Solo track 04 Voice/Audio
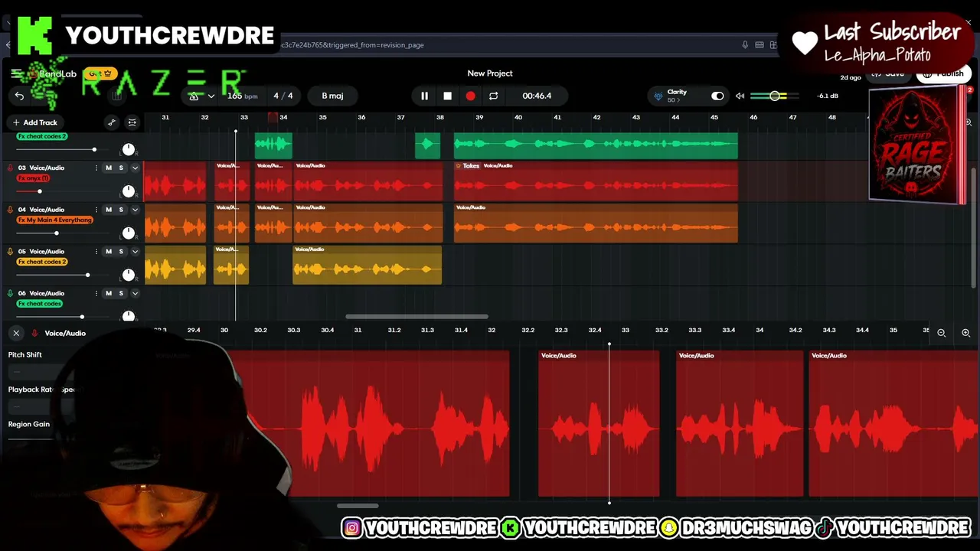This screenshot has height=551, width=980. pyautogui.click(x=121, y=210)
